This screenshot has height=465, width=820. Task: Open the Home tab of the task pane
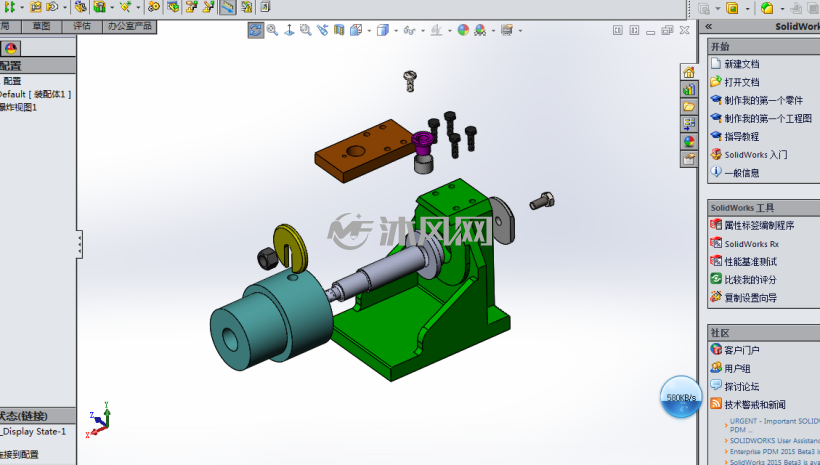click(689, 72)
